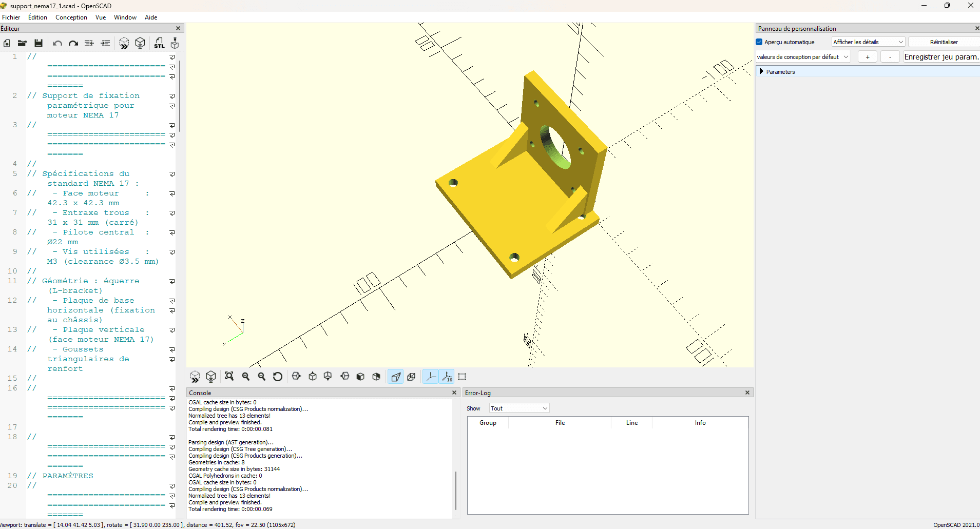Toggle scale markers on the axes
Viewport: 980px width, 529px height.
point(447,377)
